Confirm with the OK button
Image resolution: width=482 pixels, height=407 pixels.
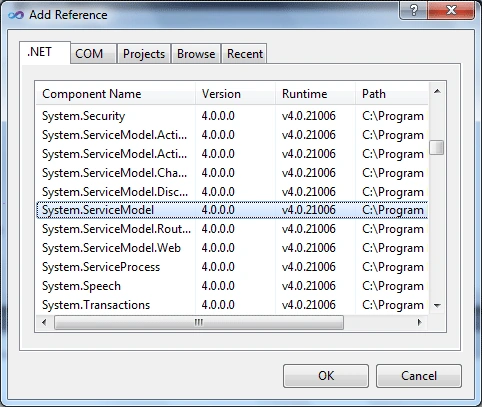point(326,376)
